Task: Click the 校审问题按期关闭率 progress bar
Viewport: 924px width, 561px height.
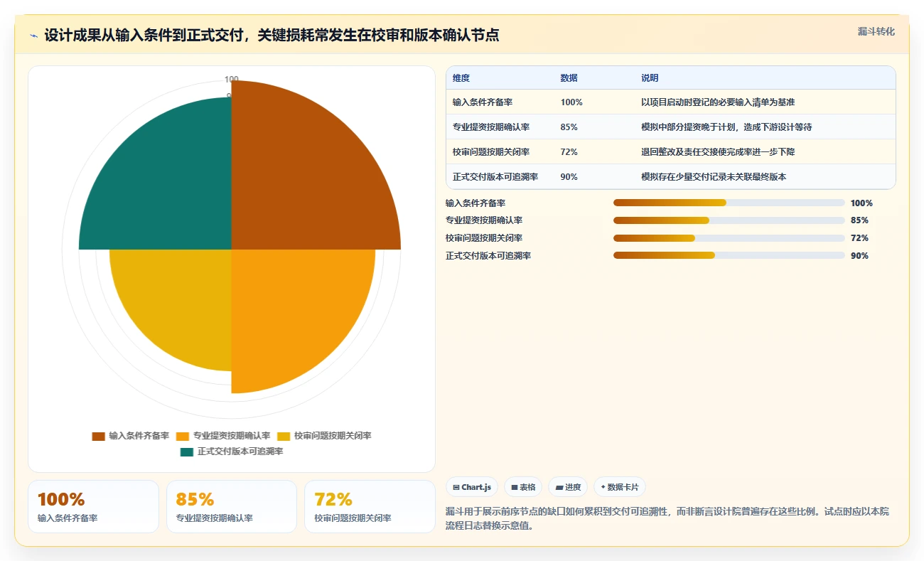Action: coord(729,238)
